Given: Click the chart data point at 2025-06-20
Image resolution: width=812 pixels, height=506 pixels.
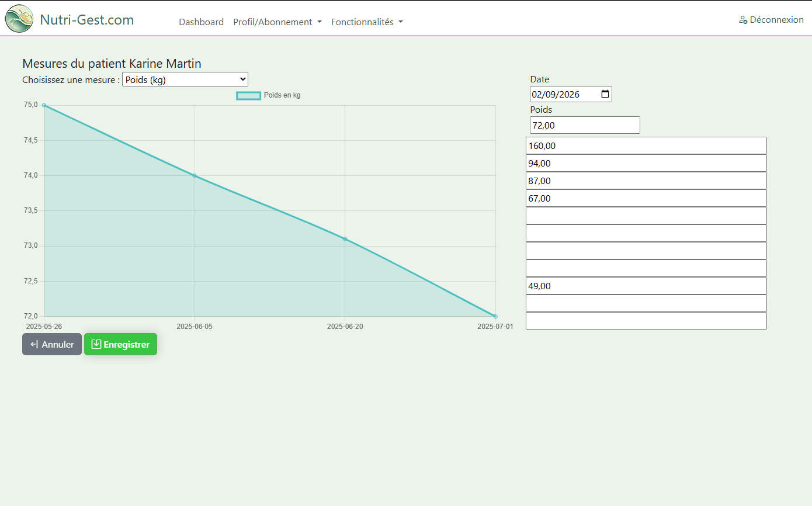Looking at the screenshot, I should [345, 239].
